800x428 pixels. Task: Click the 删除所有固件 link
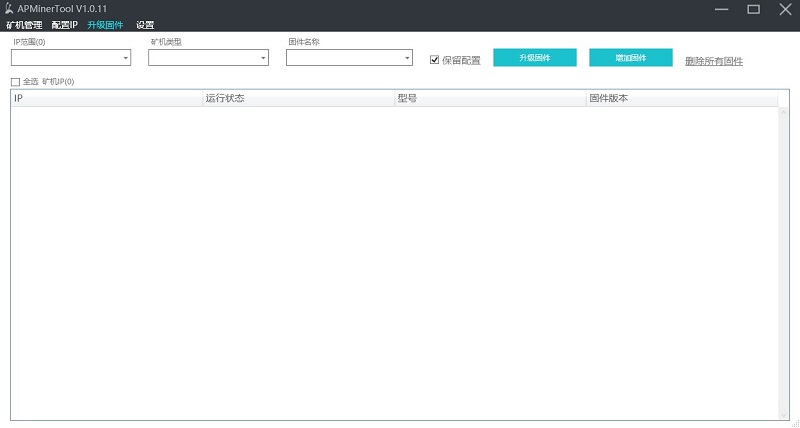714,61
